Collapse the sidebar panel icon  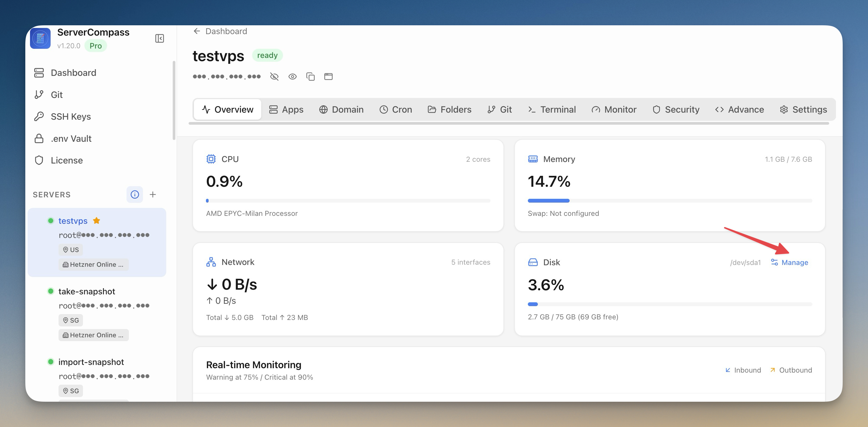pos(159,39)
